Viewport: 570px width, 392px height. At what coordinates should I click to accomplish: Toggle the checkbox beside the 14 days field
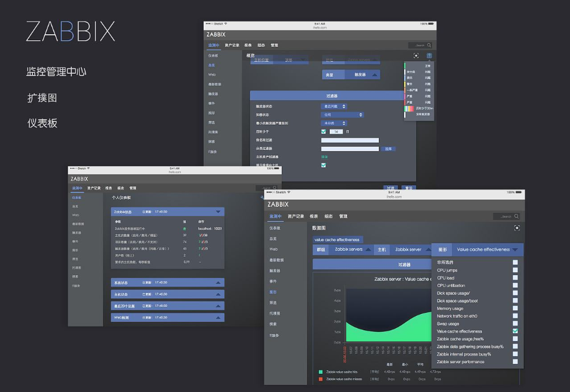point(324,132)
